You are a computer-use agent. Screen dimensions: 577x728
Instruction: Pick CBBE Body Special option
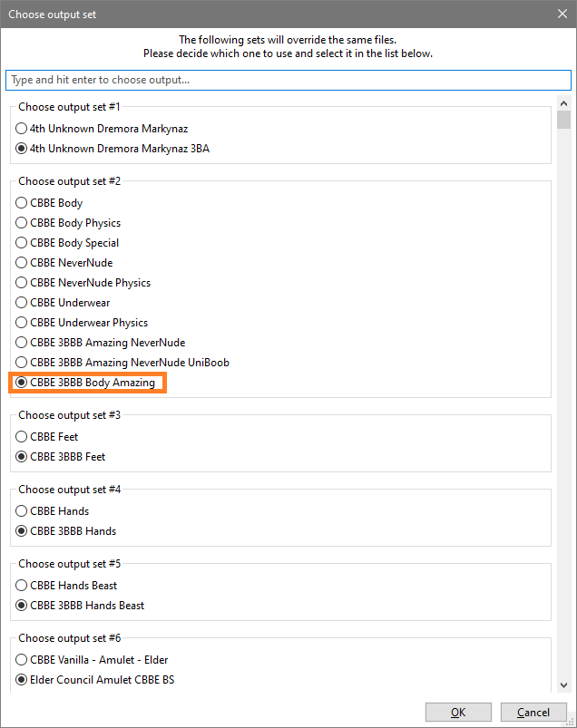[x=67, y=243]
